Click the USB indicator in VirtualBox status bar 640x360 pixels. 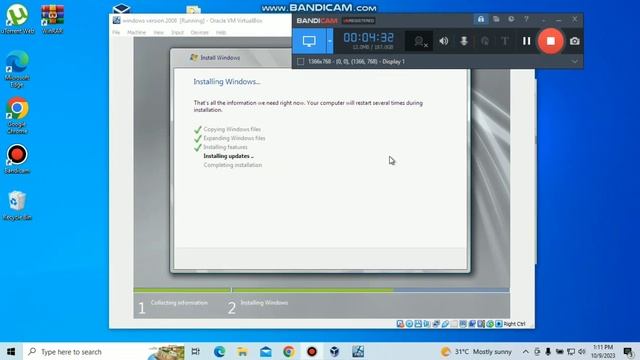445,324
